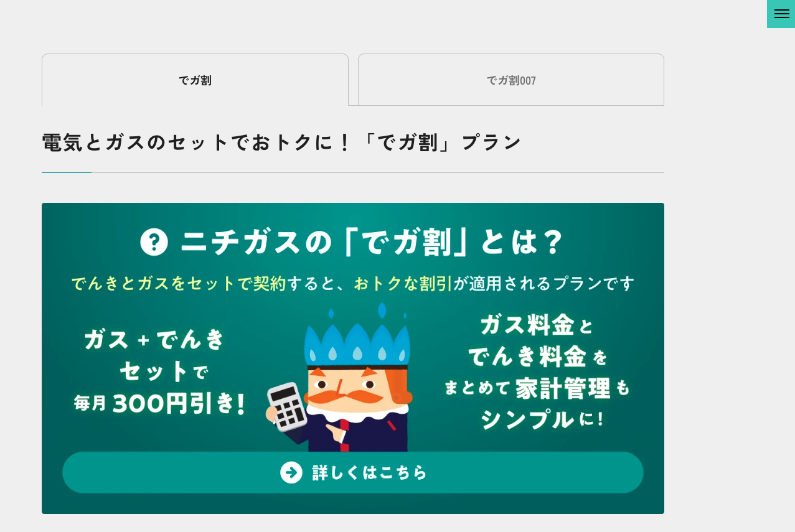Click the mascot's red necktie
This screenshot has width=795, height=532.
click(344, 436)
